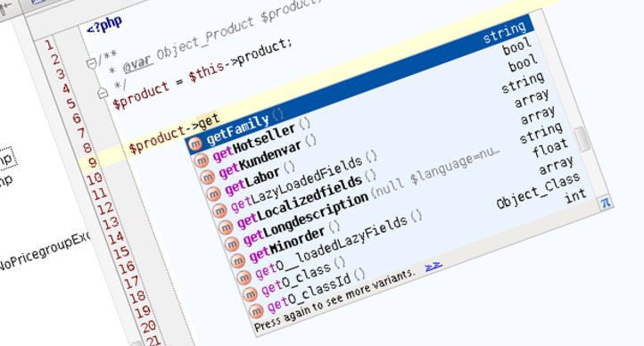Screen dimensions: 644x346
Task: Click gutter line number 14
Action: (115, 237)
